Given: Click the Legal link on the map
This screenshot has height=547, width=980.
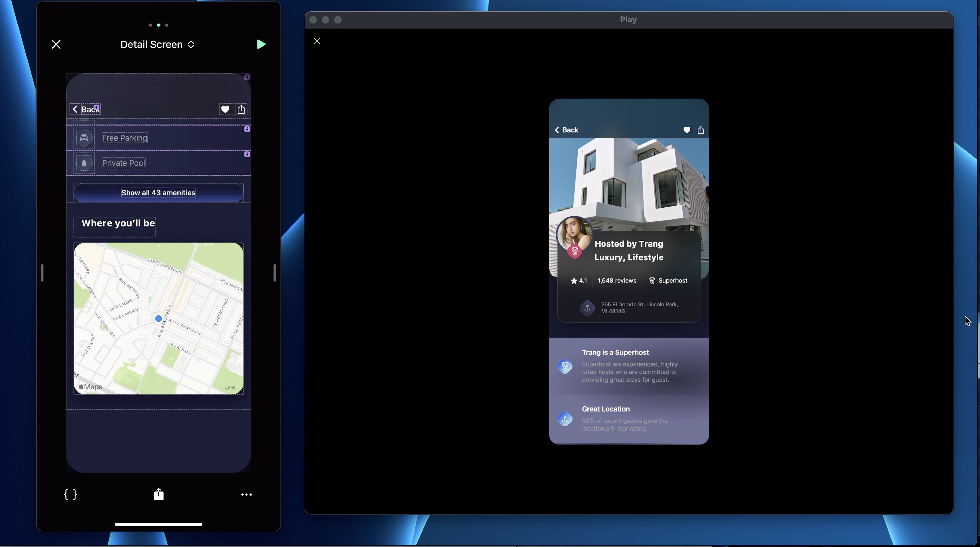Looking at the screenshot, I should 230,387.
